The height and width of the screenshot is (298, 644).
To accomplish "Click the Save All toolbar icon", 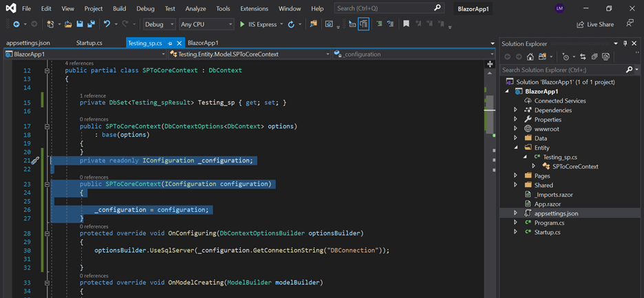I will point(91,24).
